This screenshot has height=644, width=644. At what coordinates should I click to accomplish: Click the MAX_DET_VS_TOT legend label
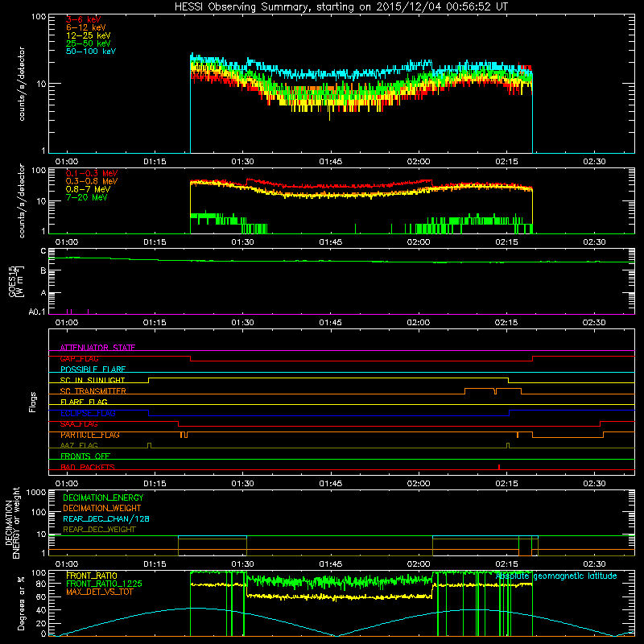tap(99, 592)
